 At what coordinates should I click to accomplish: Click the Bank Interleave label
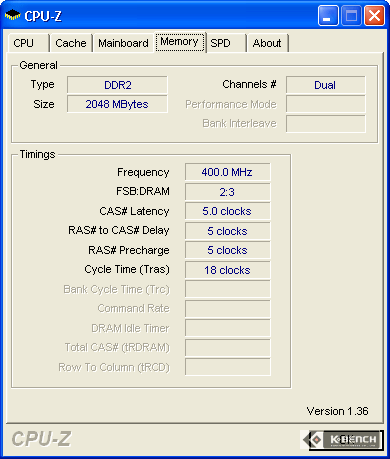[x=240, y=123]
